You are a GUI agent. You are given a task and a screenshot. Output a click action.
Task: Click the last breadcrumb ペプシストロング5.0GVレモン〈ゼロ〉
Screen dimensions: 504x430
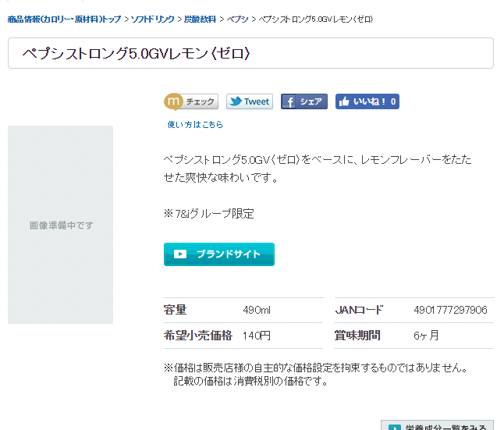click(315, 18)
